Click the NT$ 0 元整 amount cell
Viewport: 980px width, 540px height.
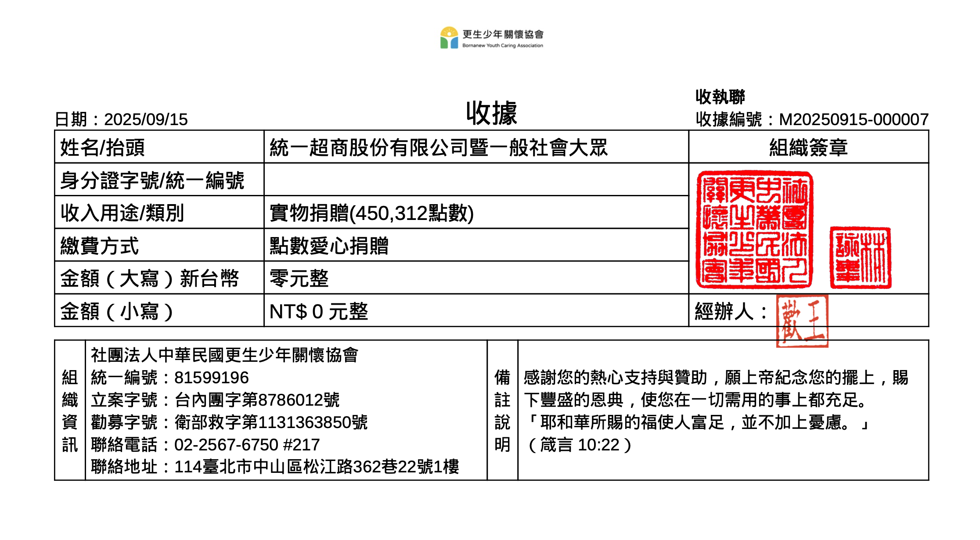[x=318, y=311]
